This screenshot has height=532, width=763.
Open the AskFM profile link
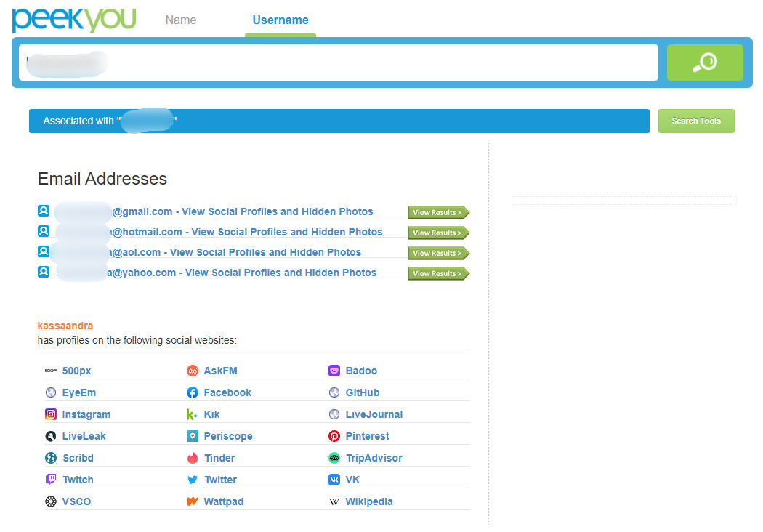pyautogui.click(x=220, y=371)
